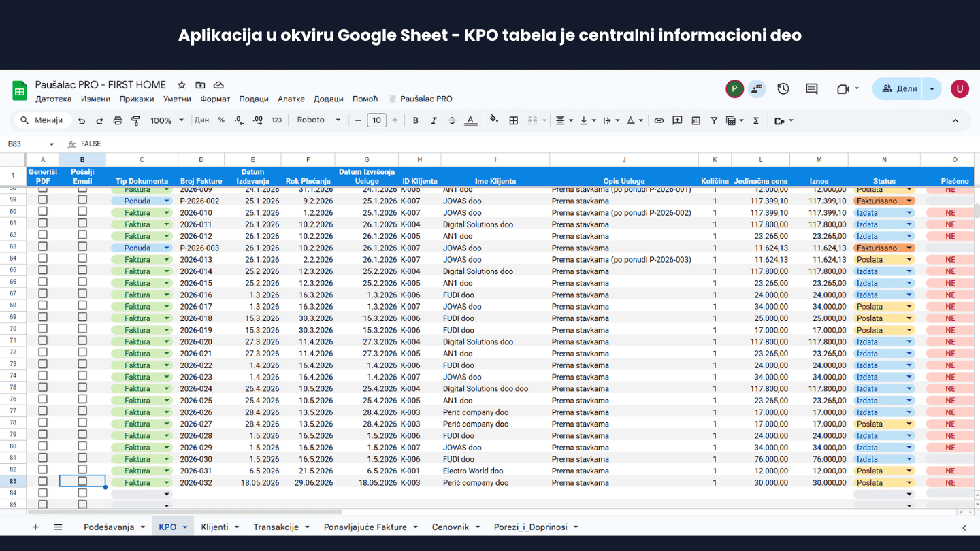Tick Pošalji Email checkbox for 2026-024
This screenshot has height=551, width=980.
click(x=82, y=387)
